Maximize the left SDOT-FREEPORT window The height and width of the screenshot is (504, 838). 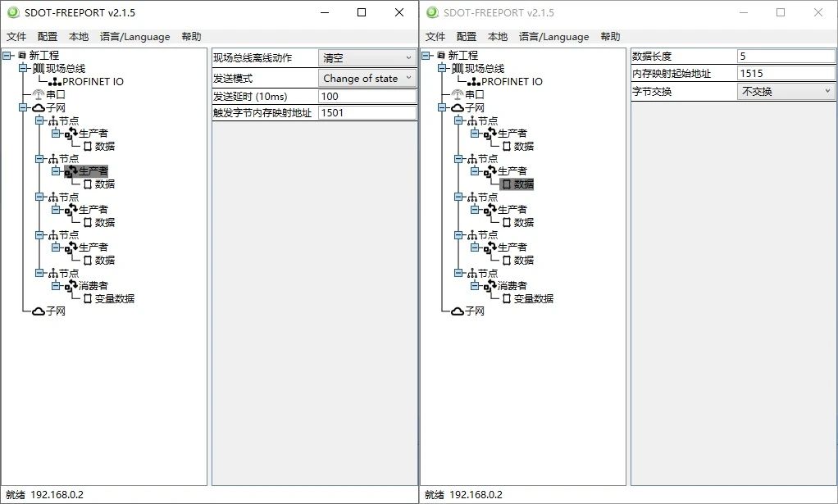pyautogui.click(x=362, y=12)
